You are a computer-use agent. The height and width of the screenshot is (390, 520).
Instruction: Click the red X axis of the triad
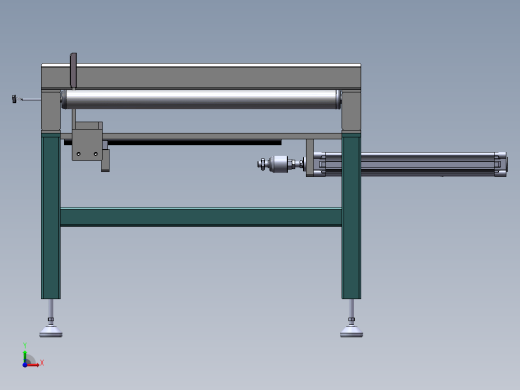tap(33, 365)
